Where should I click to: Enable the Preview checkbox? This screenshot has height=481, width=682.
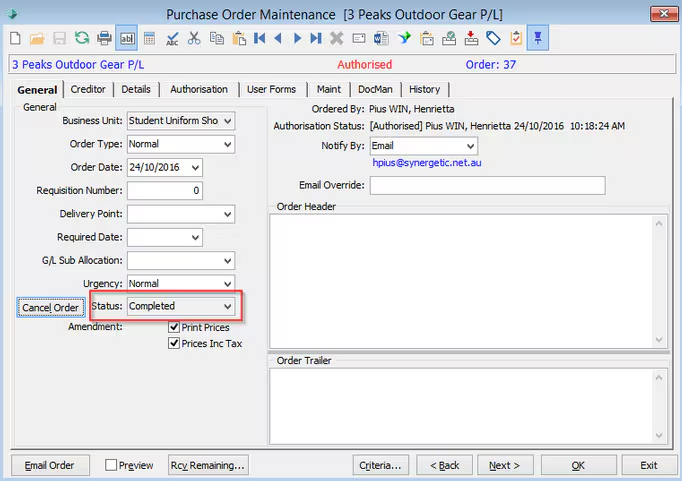pyautogui.click(x=111, y=465)
